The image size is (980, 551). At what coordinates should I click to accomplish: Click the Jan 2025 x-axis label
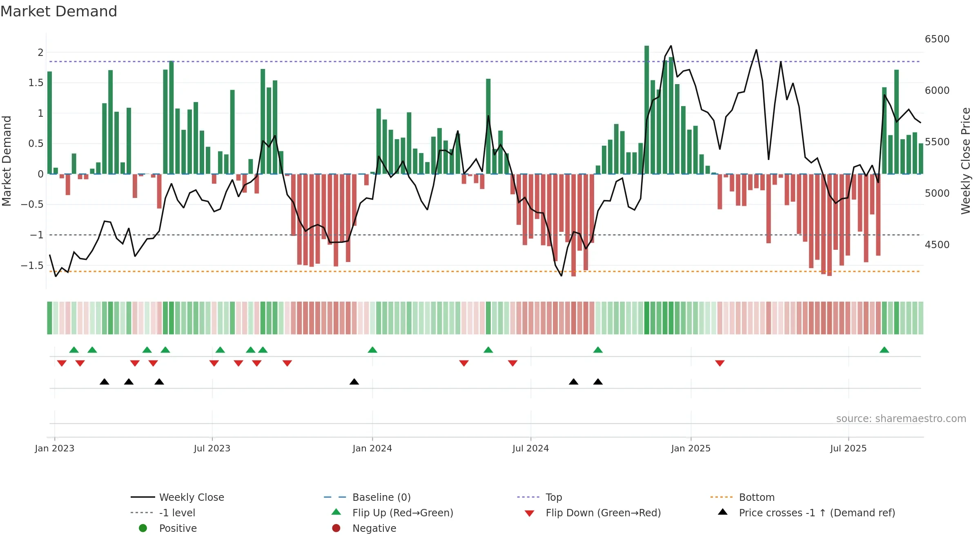click(691, 448)
